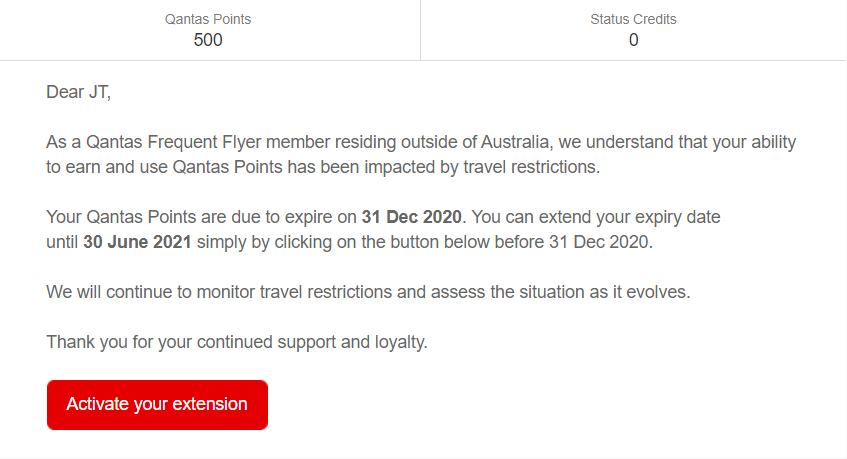Select the non-bold 31 Dec 2020 deadline text
The image size is (847, 459).
[599, 242]
